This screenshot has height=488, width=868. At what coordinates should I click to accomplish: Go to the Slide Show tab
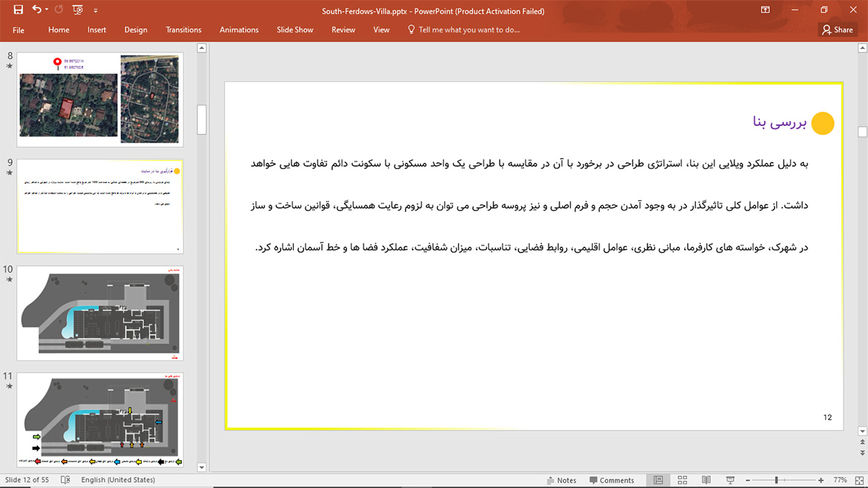pyautogui.click(x=295, y=30)
